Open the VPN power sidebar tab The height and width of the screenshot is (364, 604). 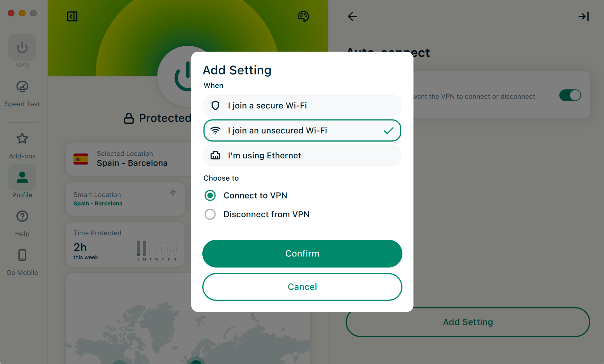click(22, 48)
